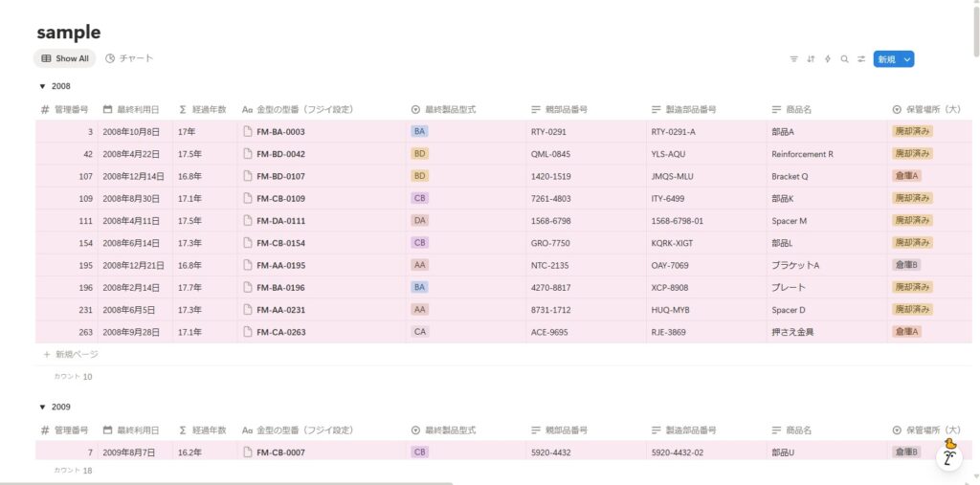Open the page icon of FM-AA-0231

(248, 309)
